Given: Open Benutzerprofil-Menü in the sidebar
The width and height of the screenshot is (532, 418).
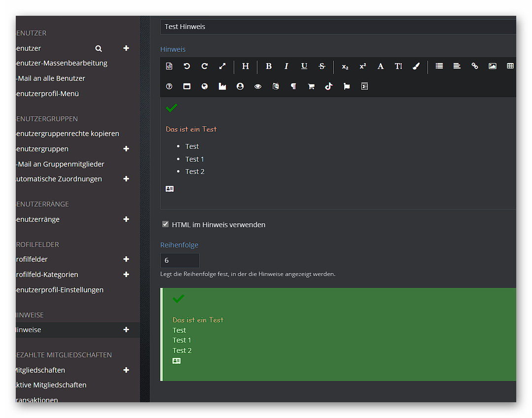Looking at the screenshot, I should tap(47, 94).
